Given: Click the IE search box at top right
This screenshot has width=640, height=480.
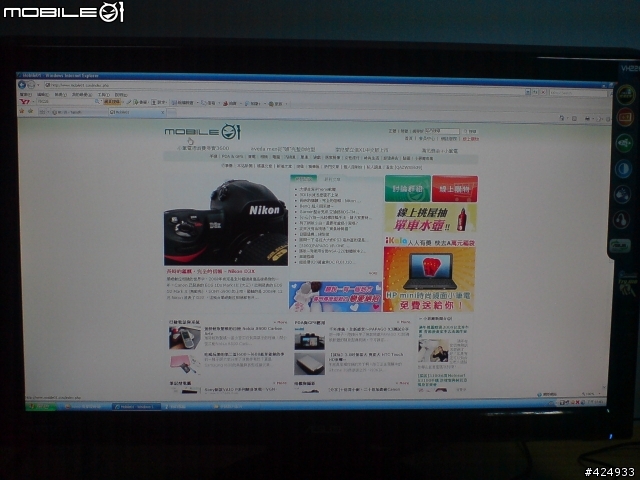Looking at the screenshot, I should pyautogui.click(x=577, y=93).
